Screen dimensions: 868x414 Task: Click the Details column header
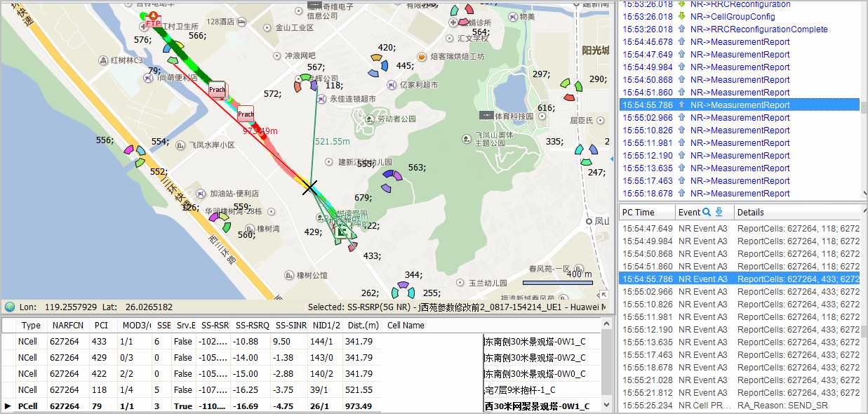tap(750, 212)
